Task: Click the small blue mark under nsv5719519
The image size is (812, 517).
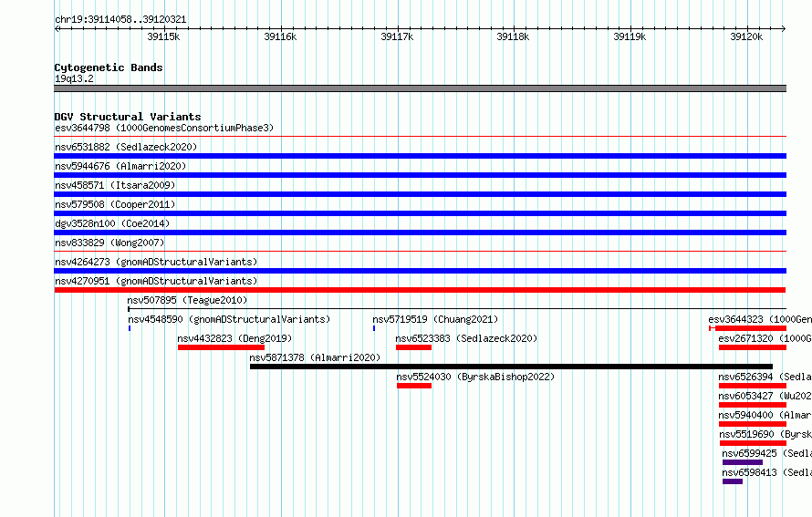Action: click(x=374, y=328)
